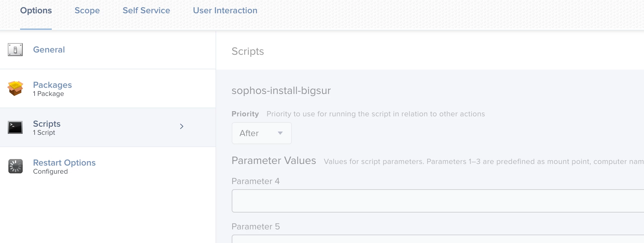
Task: Click the sophos-install-bigsur script title
Action: tap(281, 90)
